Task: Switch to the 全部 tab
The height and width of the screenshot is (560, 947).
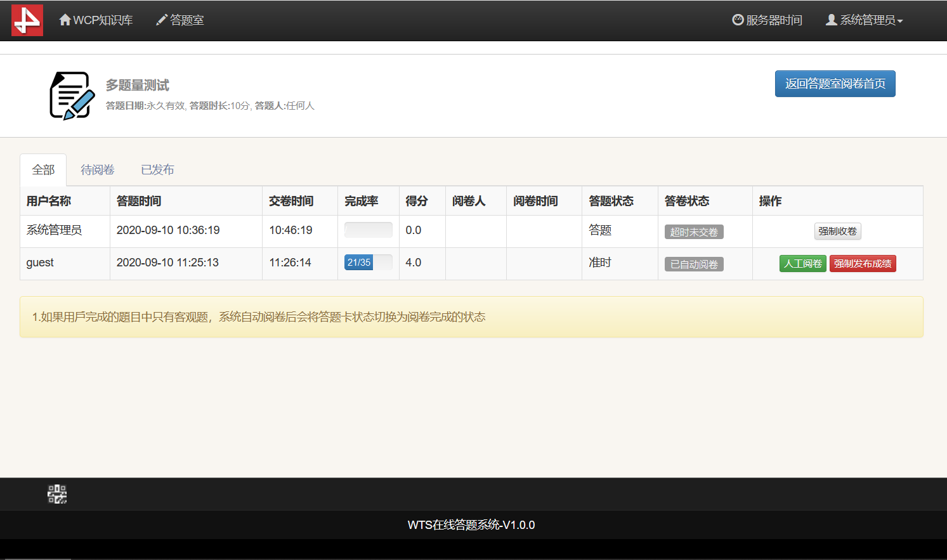Action: point(43,170)
